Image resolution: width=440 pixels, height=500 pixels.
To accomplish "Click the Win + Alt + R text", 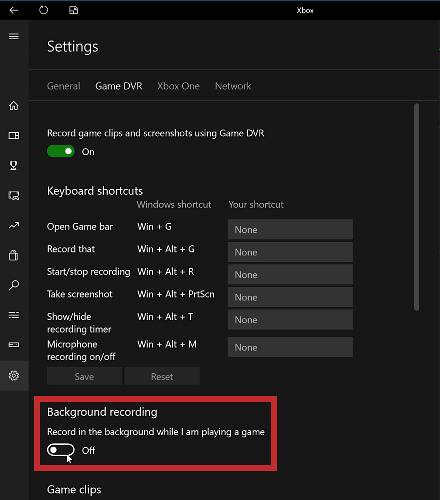I will click(x=166, y=272).
